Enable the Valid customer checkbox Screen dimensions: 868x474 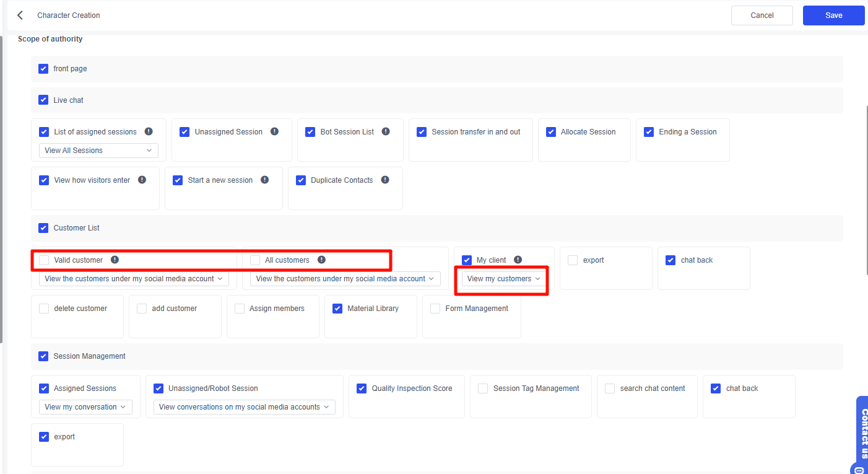[x=44, y=260]
